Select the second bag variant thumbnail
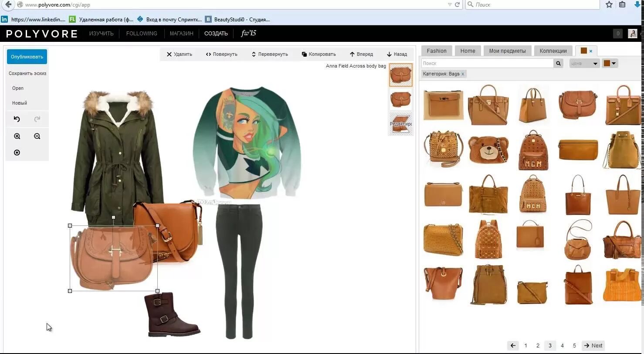644x354 pixels. [400, 99]
